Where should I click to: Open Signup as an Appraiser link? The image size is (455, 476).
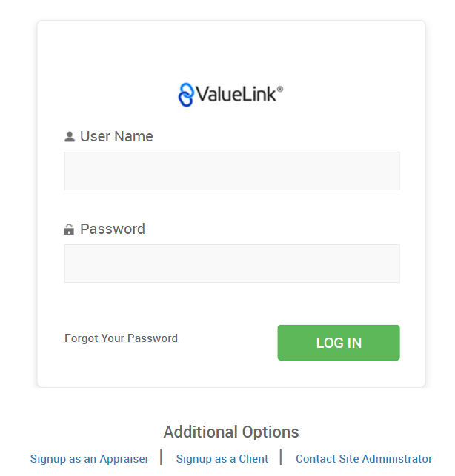[x=90, y=459]
